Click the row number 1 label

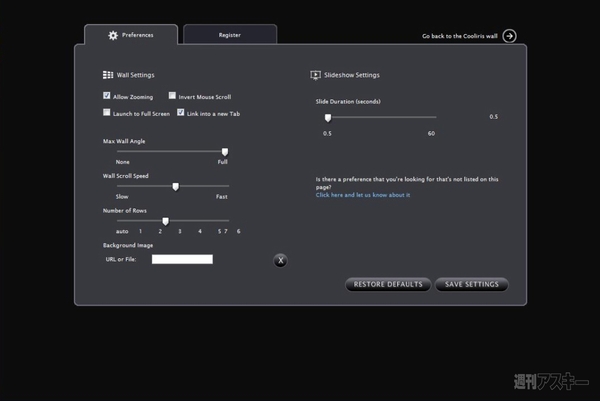tap(140, 231)
